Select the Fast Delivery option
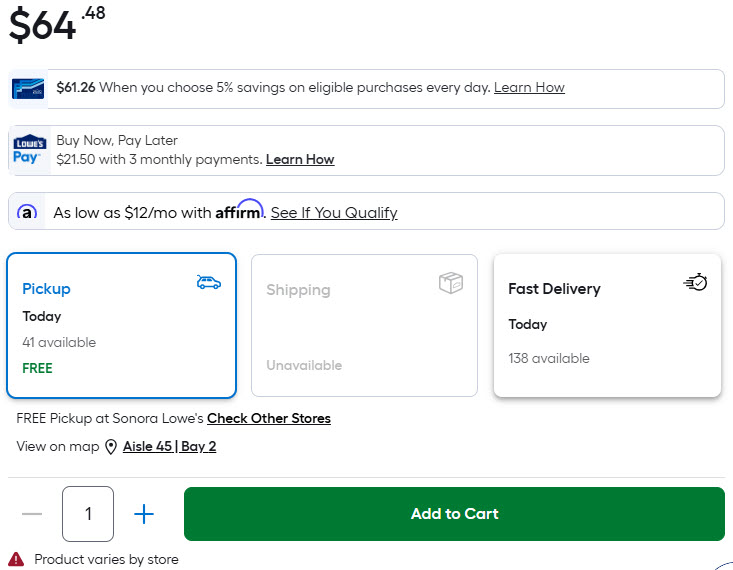 [x=607, y=325]
